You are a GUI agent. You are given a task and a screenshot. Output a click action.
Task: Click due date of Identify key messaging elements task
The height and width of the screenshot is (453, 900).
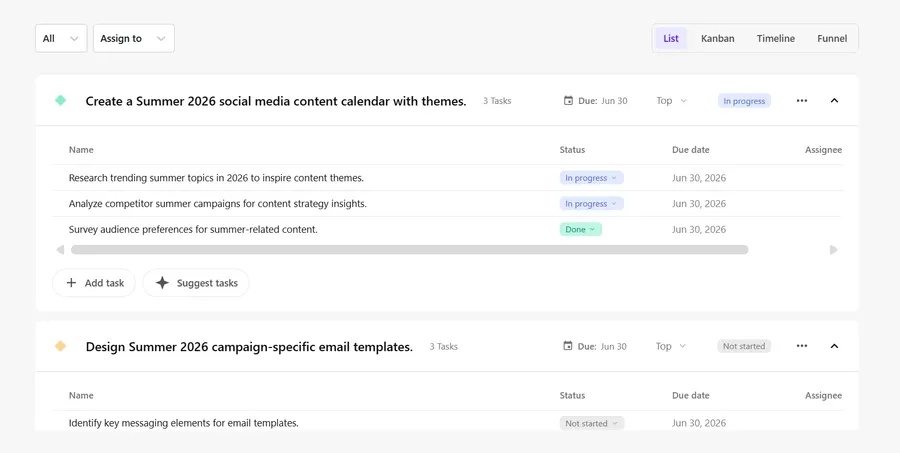[699, 423]
